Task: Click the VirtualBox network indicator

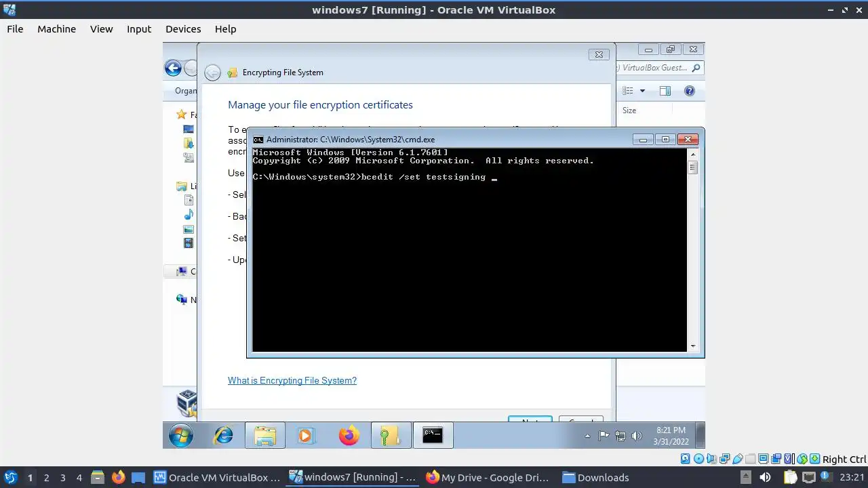Action: coord(724,459)
